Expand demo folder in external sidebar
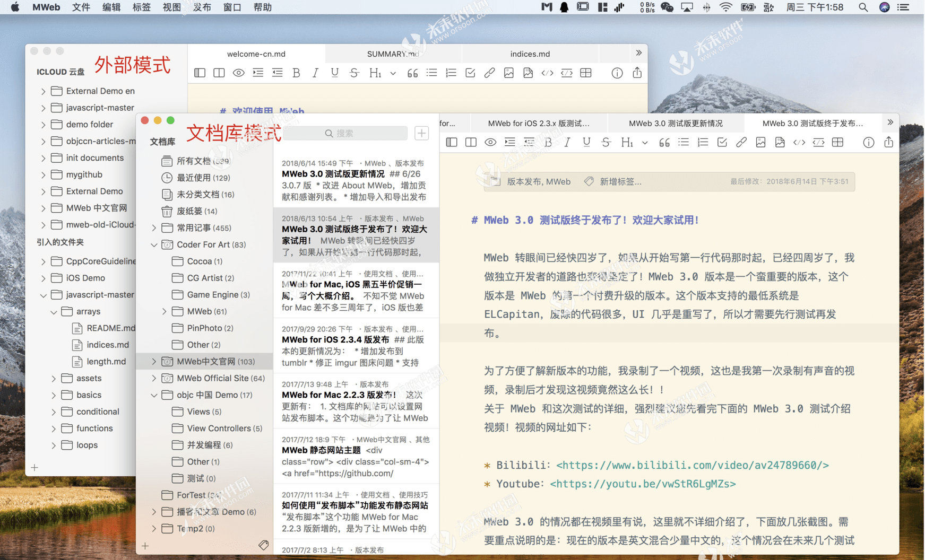Screen dimensions: 925x560 tap(44, 125)
